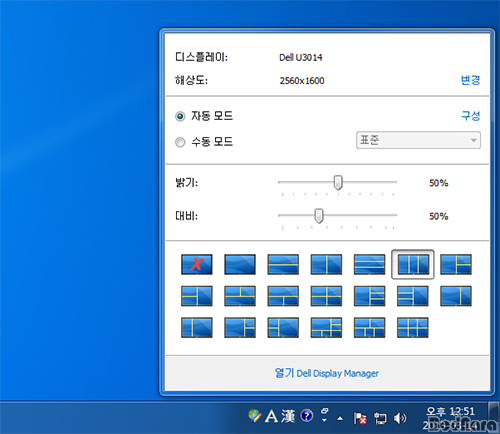Click the Dell U3014 display name text
Image resolution: width=500 pixels, height=434 pixels.
pos(301,58)
